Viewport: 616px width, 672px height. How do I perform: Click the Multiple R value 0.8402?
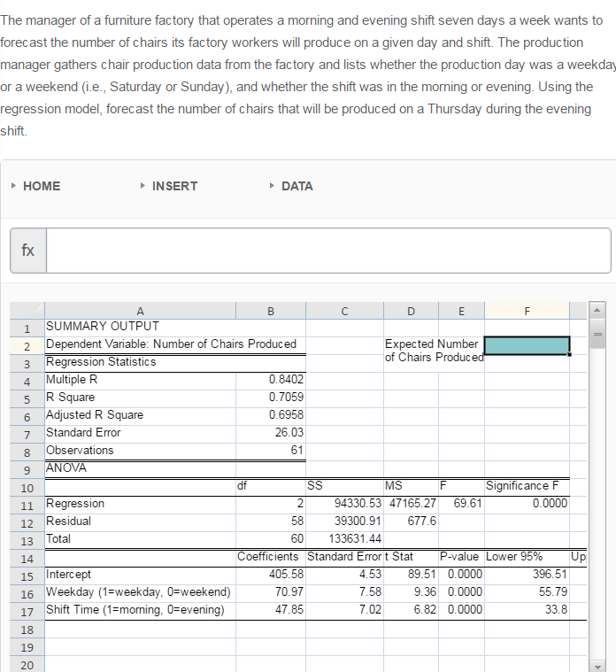tap(271, 379)
